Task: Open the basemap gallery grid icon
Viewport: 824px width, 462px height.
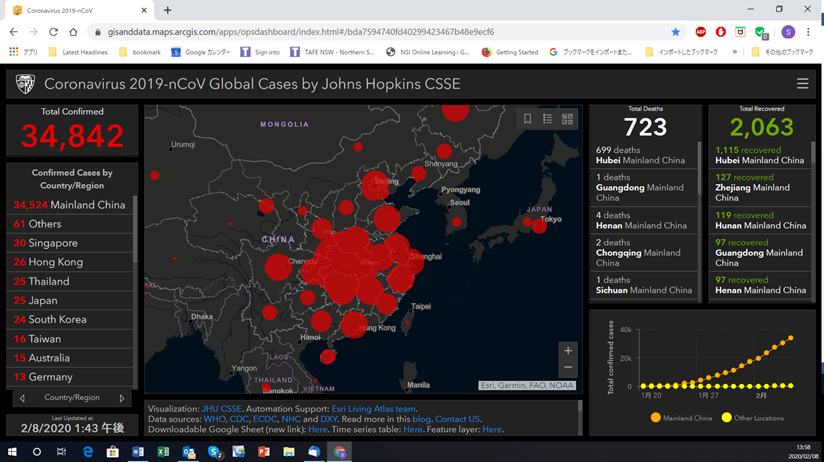Action: (x=567, y=119)
